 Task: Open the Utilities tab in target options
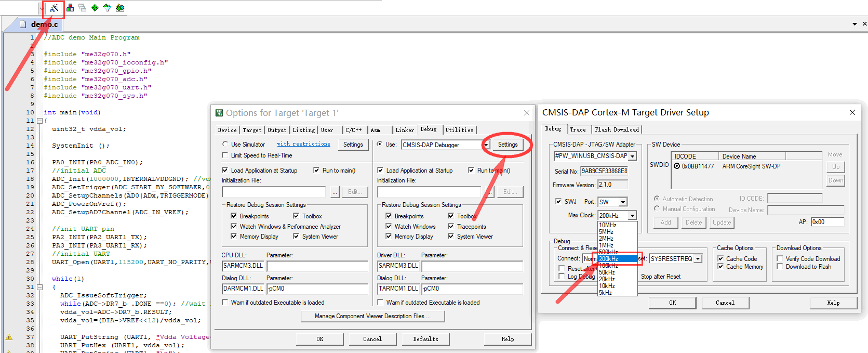point(459,130)
